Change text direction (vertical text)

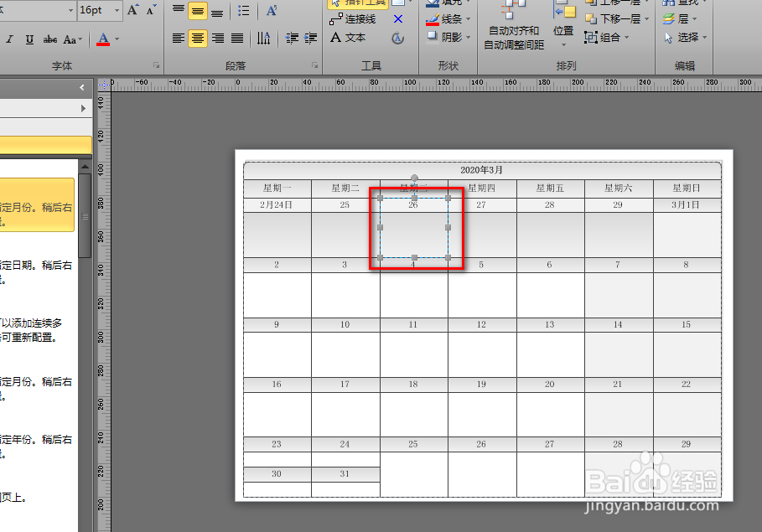(263, 38)
